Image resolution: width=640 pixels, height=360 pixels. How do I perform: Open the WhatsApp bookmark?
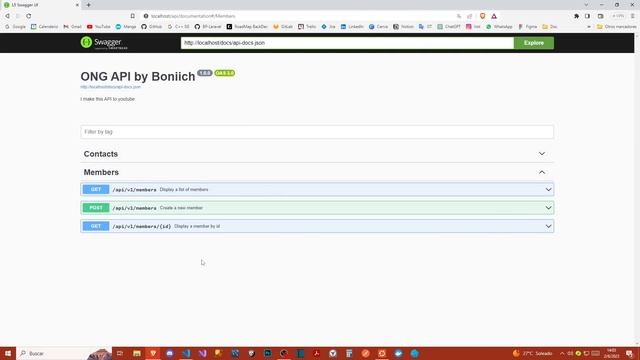pyautogui.click(x=499, y=27)
